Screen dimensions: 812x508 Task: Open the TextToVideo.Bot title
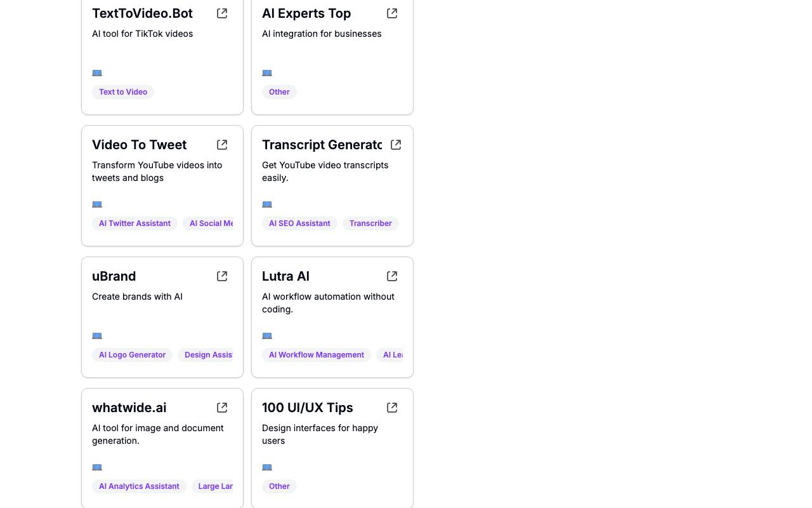142,13
